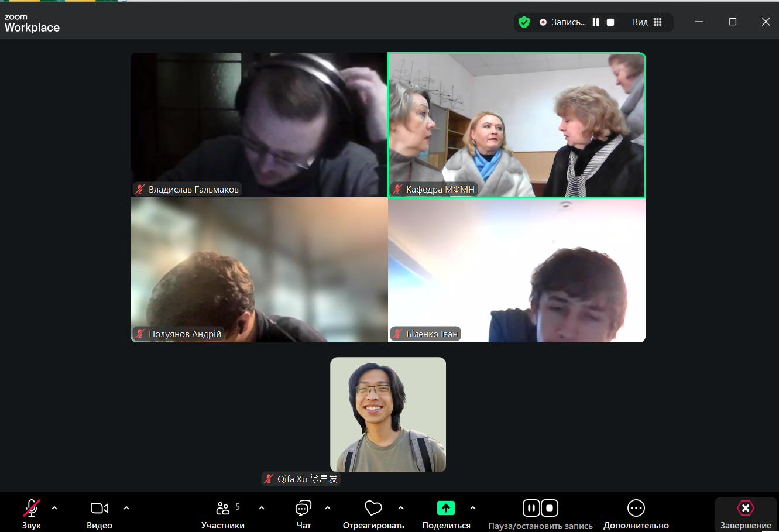Viewport: 779px width, 532px height.
Task: Stop recording using top bar square icon
Action: (610, 22)
